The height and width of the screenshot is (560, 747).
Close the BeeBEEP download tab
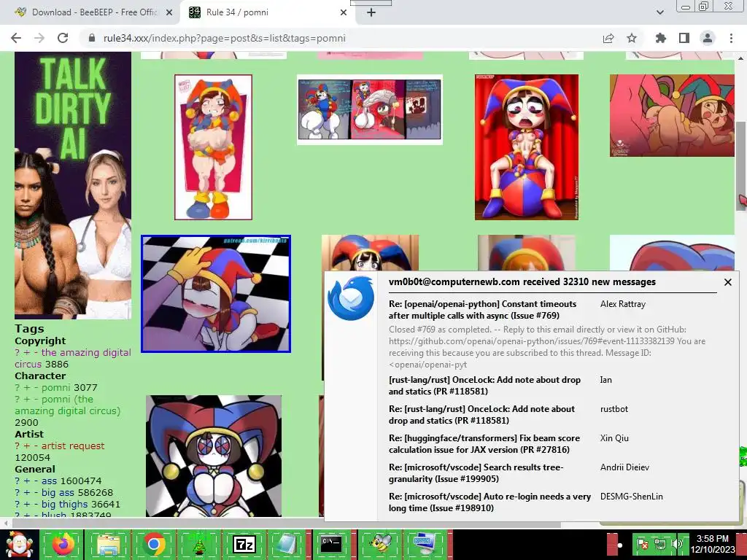point(169,12)
